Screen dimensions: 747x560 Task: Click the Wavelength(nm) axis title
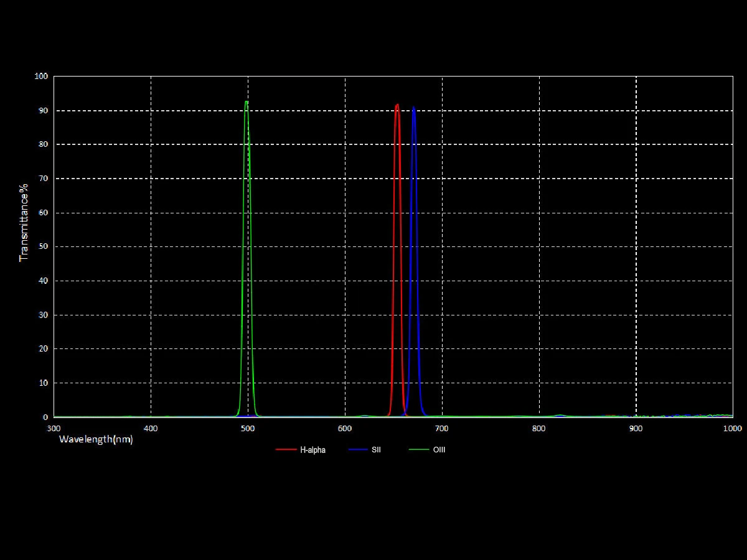coord(95,440)
